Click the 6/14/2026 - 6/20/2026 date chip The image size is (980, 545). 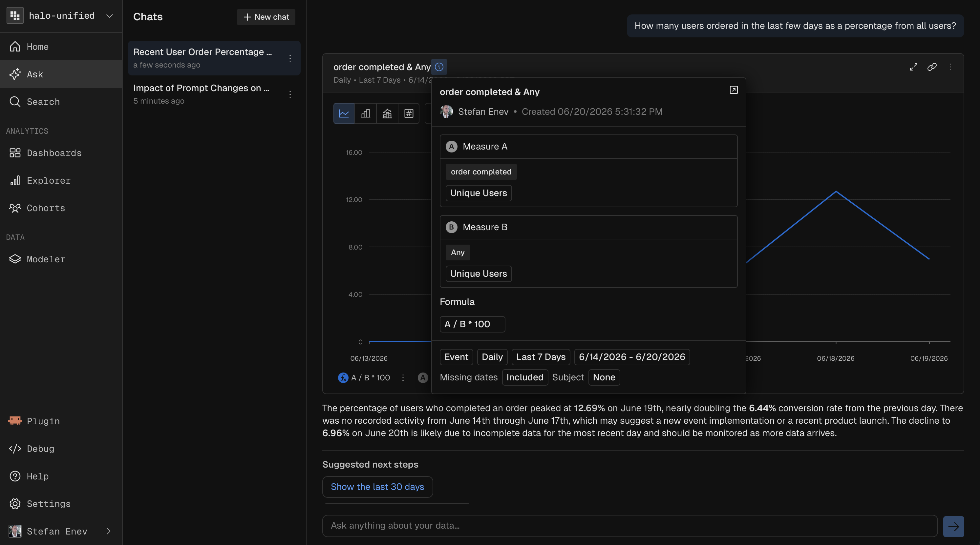click(x=632, y=357)
